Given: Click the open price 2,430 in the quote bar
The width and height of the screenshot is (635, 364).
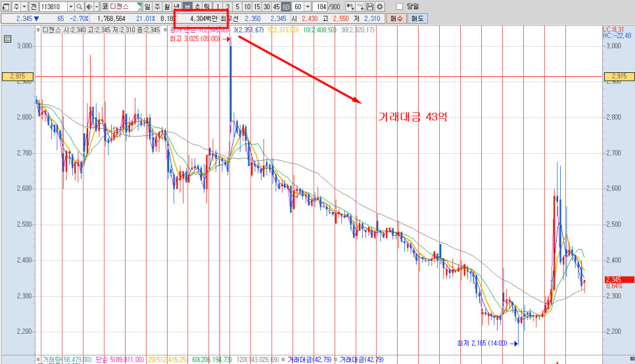Looking at the screenshot, I should click(310, 18).
